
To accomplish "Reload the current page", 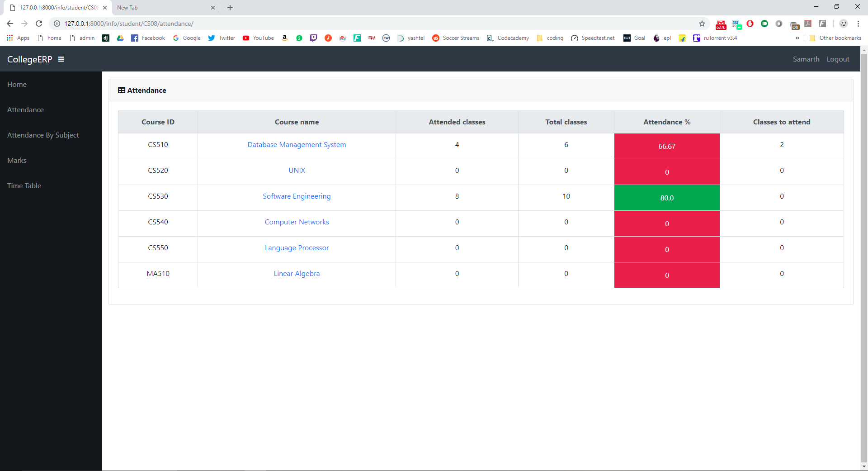I will pyautogui.click(x=39, y=24).
